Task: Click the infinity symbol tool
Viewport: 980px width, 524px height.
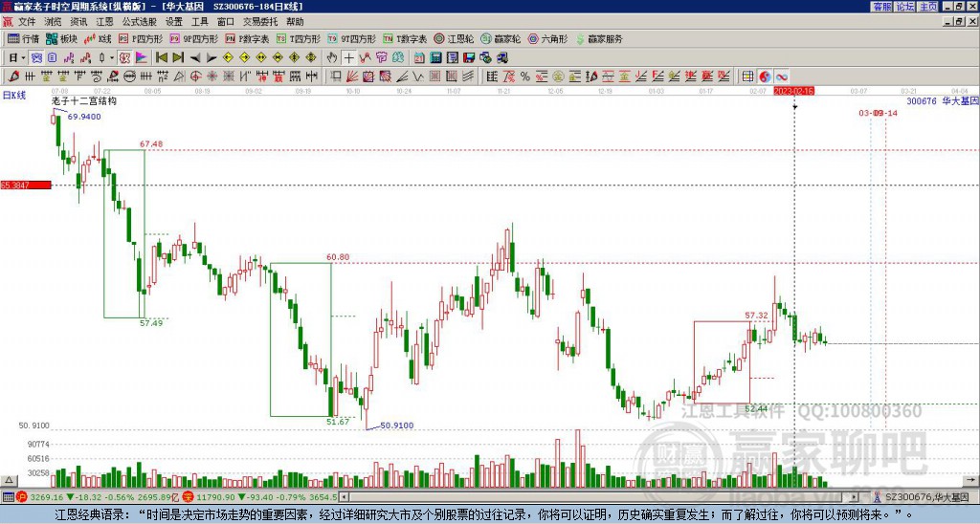Action: (781, 76)
